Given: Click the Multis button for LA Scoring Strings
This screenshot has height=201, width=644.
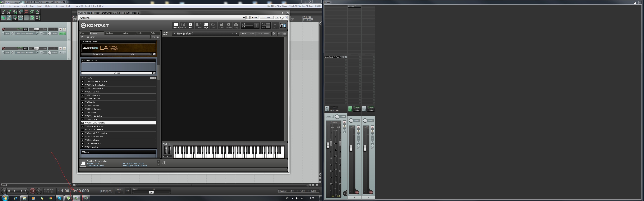Looking at the screenshot, I should click(x=132, y=54).
